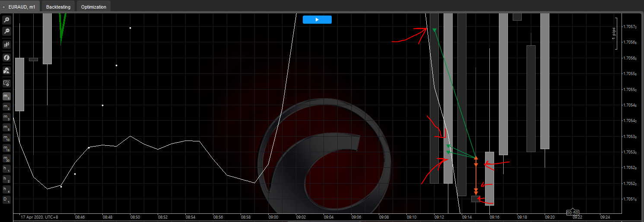Click the 09:00 time axis label
This screenshot has width=644, height=222.
273,217
